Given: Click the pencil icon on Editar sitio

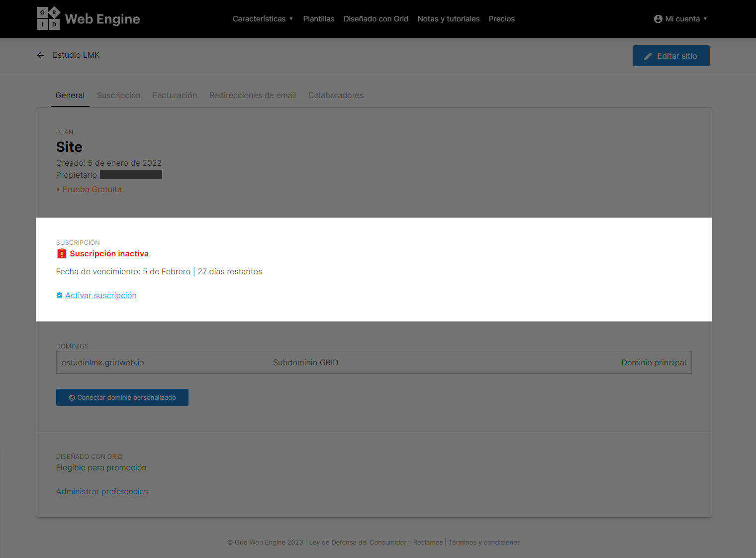Looking at the screenshot, I should click(x=648, y=56).
